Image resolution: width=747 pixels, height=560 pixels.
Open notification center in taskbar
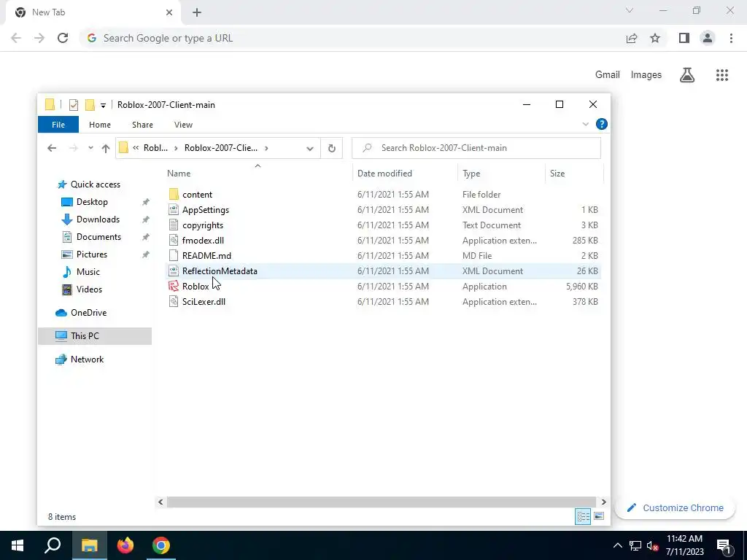coord(724,545)
